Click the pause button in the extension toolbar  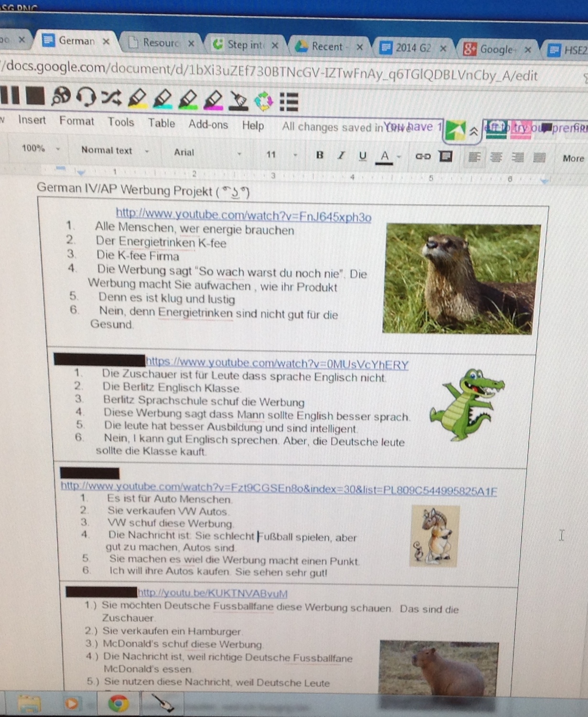tap(10, 95)
